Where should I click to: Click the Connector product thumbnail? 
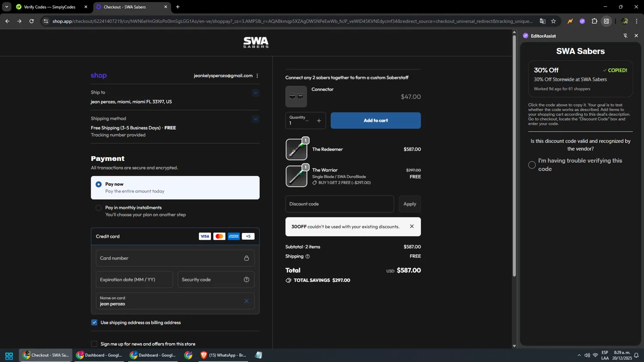tap(296, 97)
